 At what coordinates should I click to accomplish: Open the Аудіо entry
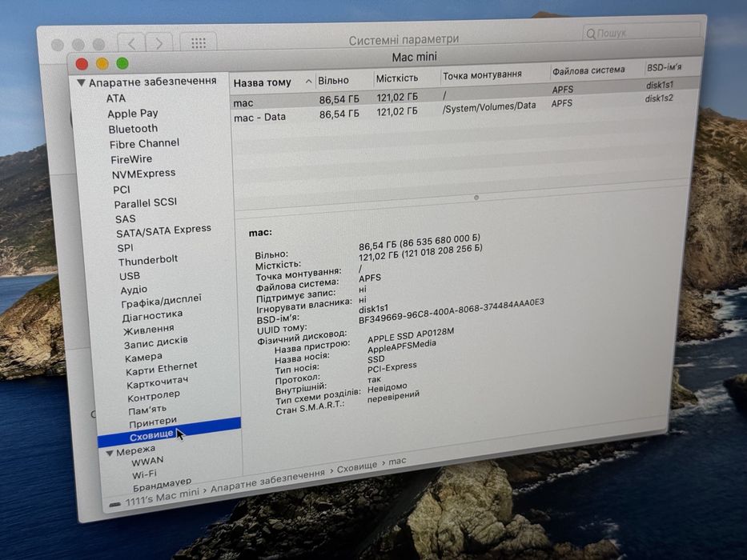tap(134, 290)
